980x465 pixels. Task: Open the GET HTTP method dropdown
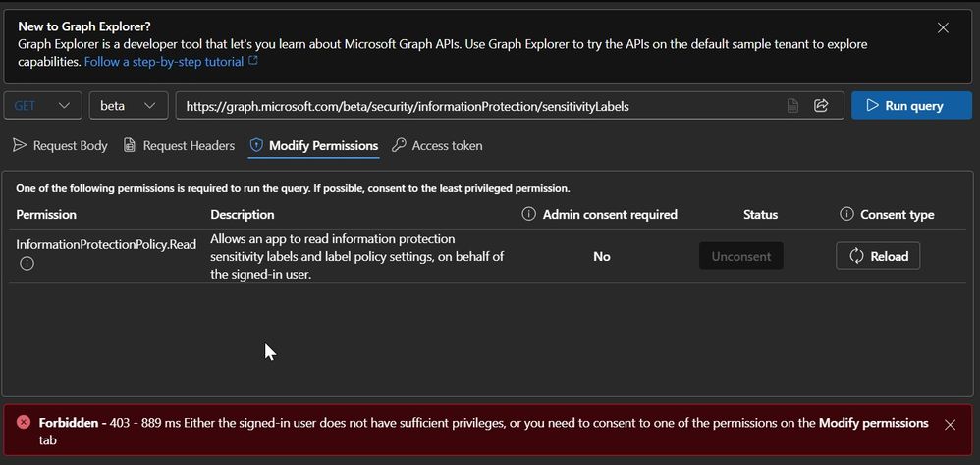pyautogui.click(x=43, y=106)
